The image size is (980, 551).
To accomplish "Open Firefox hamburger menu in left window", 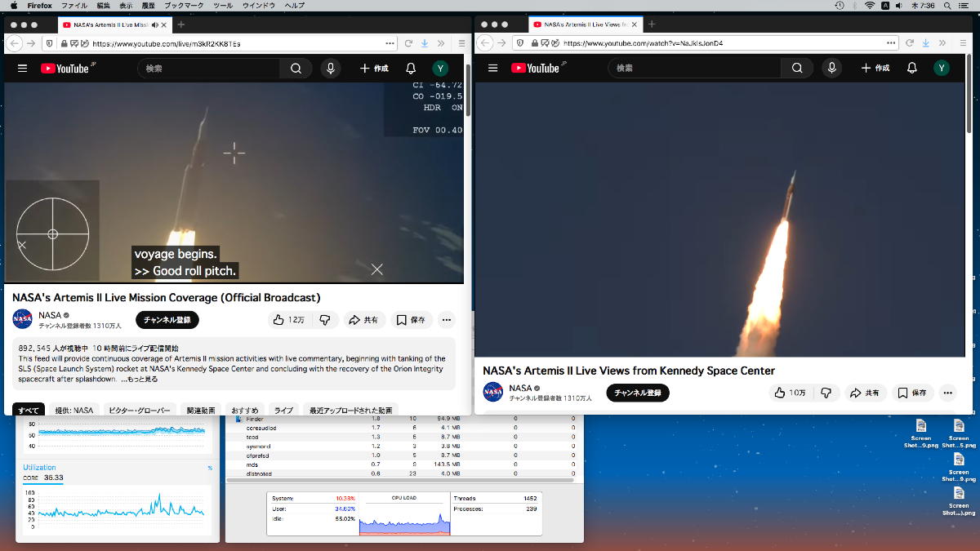I will (x=461, y=43).
